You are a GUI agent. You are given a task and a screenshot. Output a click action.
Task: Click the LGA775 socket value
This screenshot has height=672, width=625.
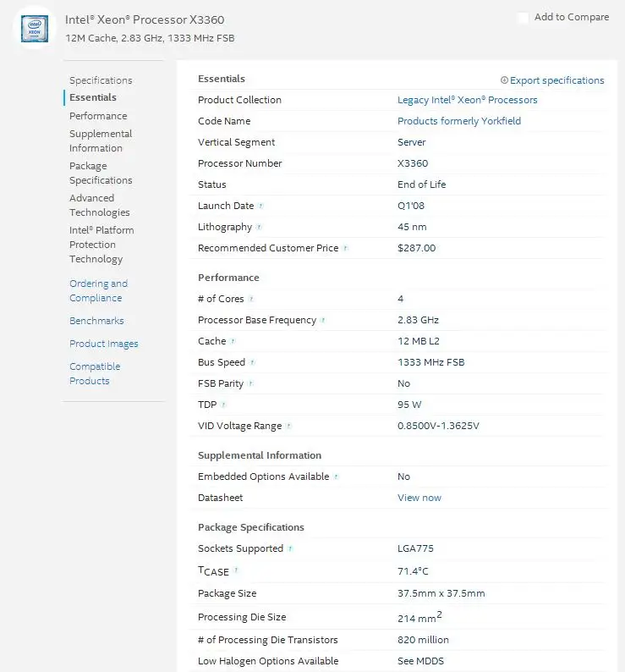415,548
